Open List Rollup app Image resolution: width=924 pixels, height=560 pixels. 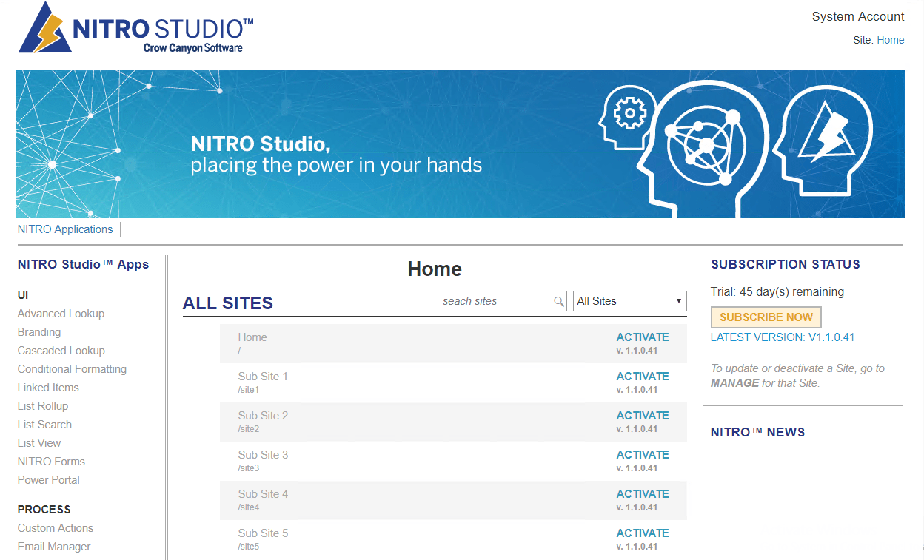[x=43, y=406]
